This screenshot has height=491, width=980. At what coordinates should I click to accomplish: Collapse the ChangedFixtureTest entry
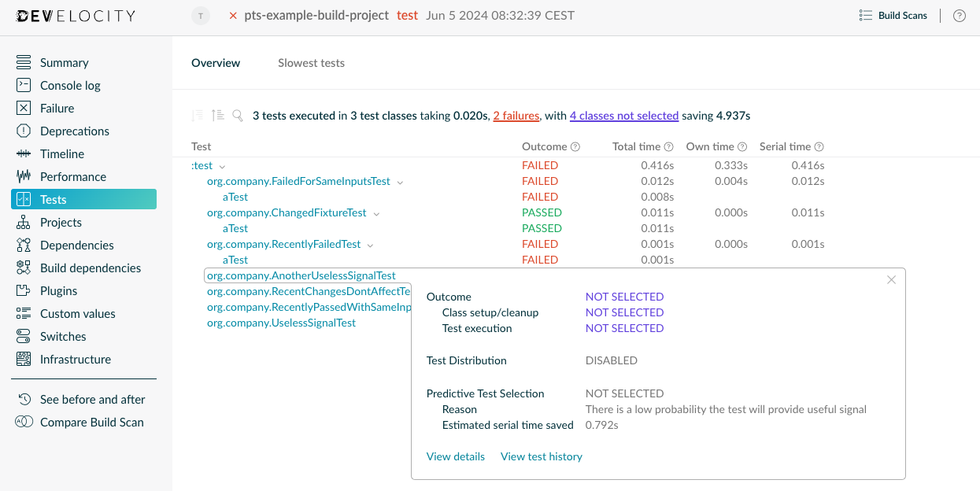point(377,212)
